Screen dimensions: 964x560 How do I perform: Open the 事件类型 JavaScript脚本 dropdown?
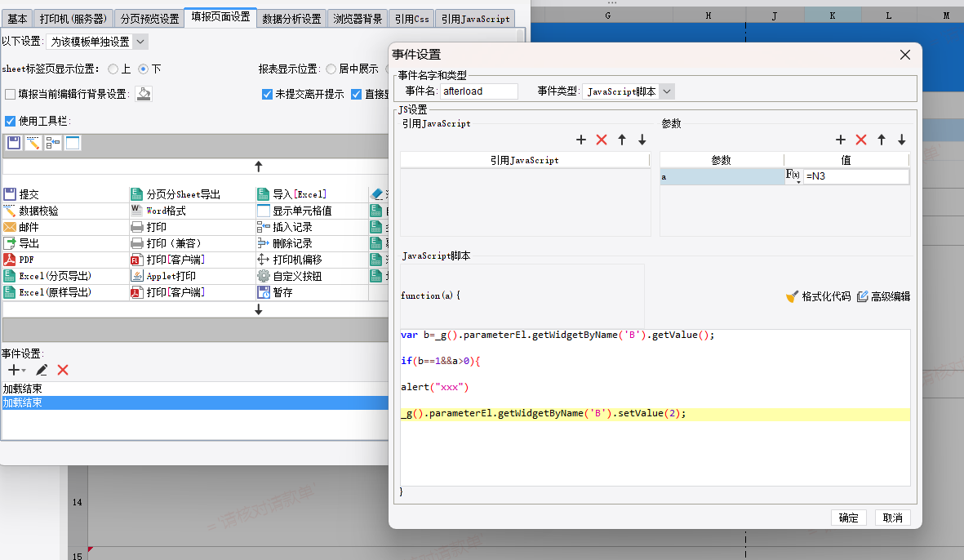pyautogui.click(x=629, y=91)
